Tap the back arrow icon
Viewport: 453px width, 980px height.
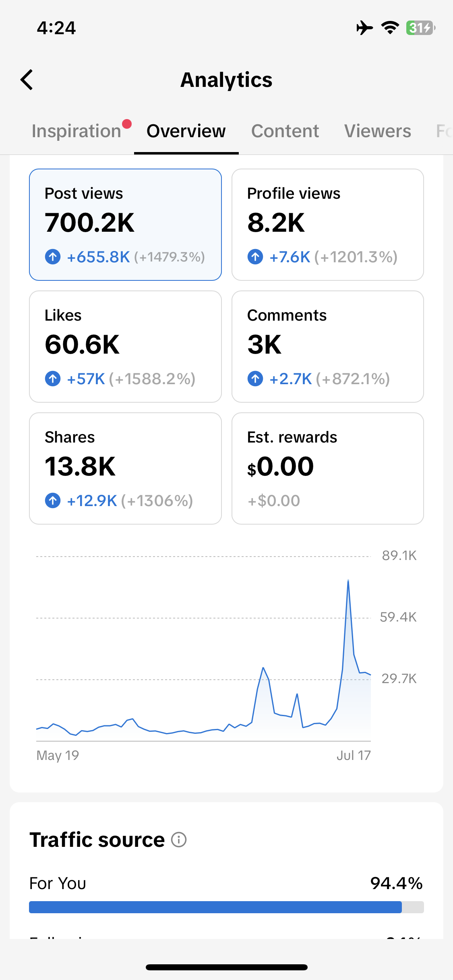click(x=27, y=80)
